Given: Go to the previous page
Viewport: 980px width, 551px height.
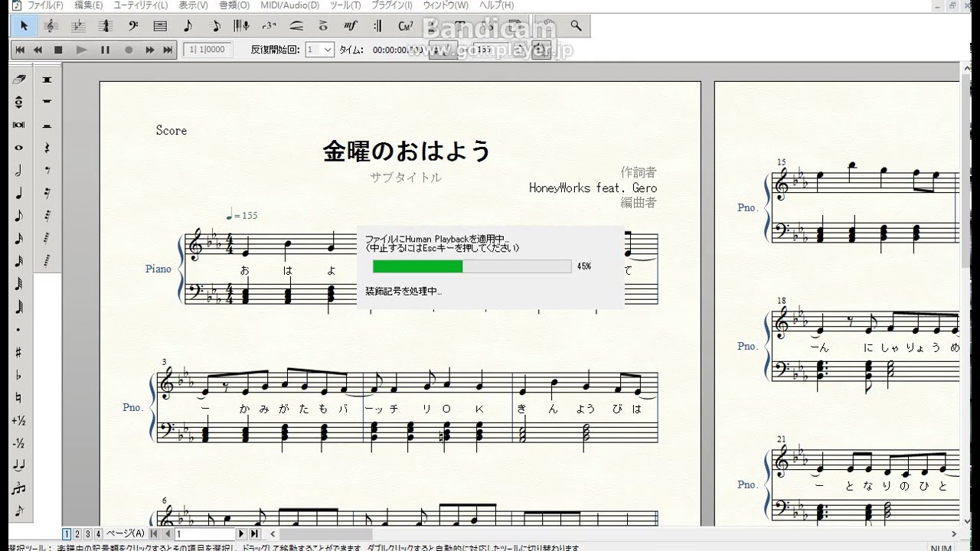Looking at the screenshot, I should 167,534.
